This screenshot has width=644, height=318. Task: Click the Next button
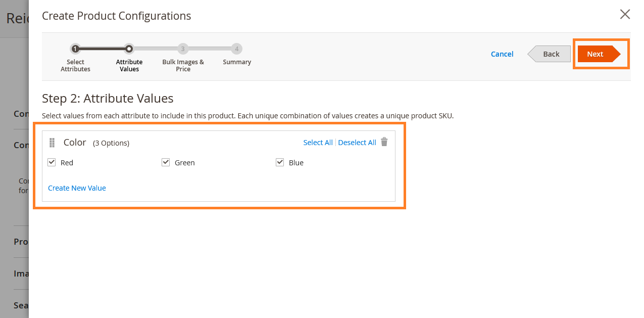[x=599, y=54]
